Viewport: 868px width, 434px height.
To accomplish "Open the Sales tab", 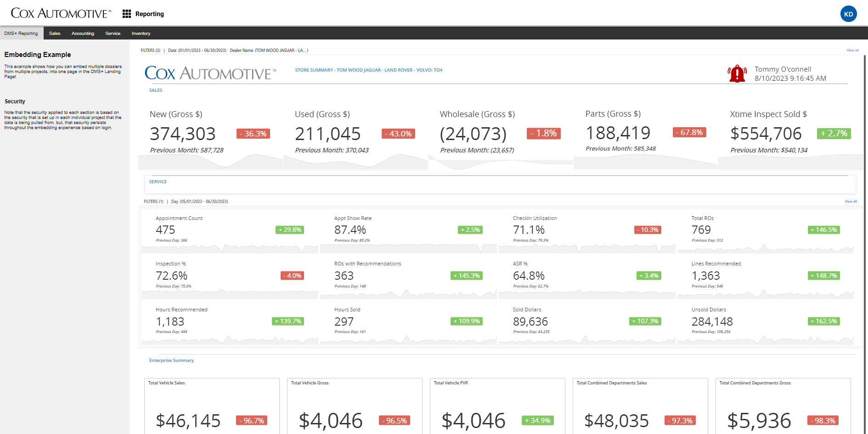I will pyautogui.click(x=55, y=33).
